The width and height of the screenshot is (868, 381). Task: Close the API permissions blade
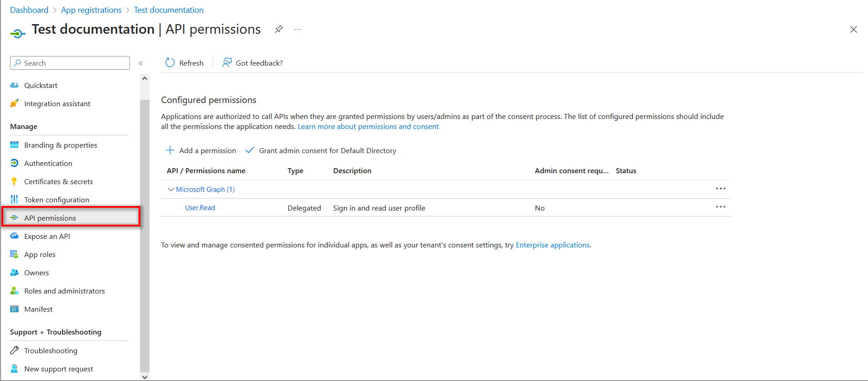853,30
